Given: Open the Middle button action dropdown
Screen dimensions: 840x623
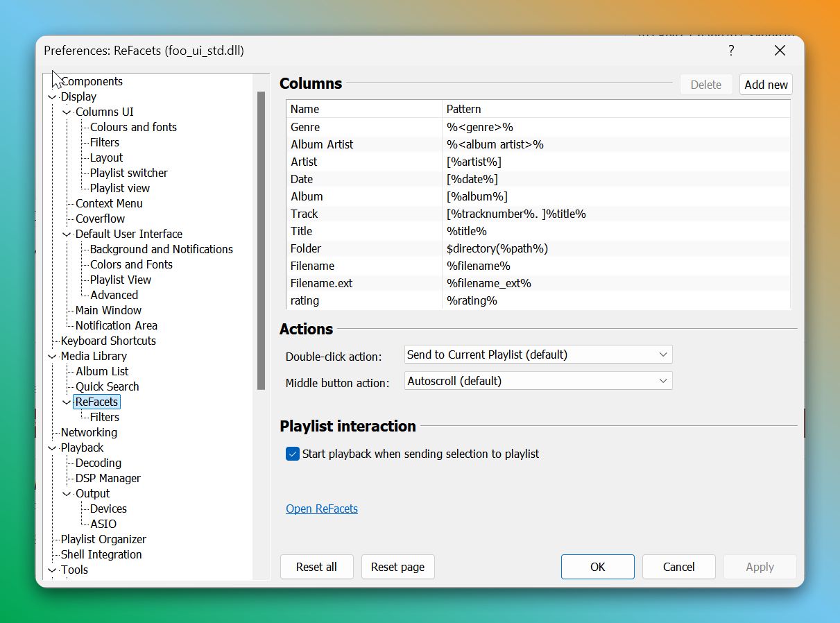Looking at the screenshot, I should [538, 381].
